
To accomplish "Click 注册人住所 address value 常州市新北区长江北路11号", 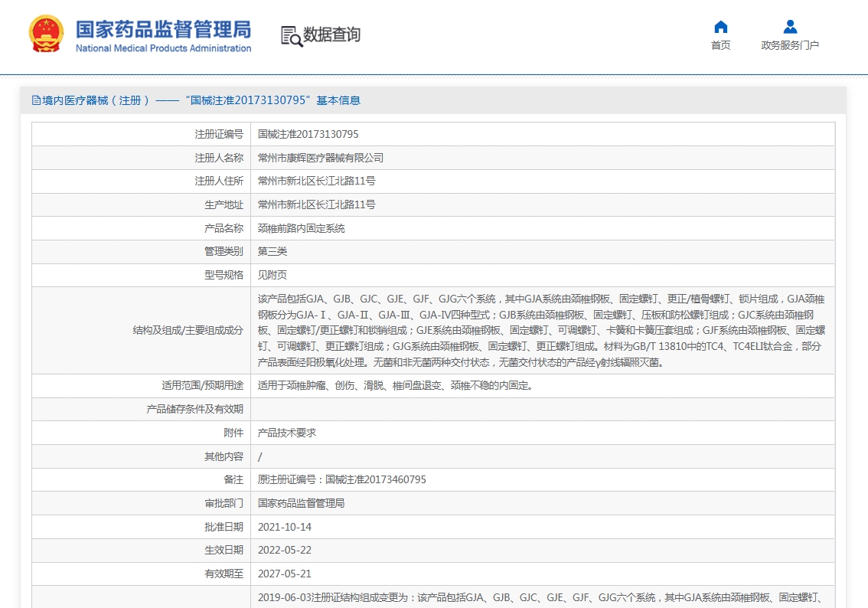I will click(317, 181).
